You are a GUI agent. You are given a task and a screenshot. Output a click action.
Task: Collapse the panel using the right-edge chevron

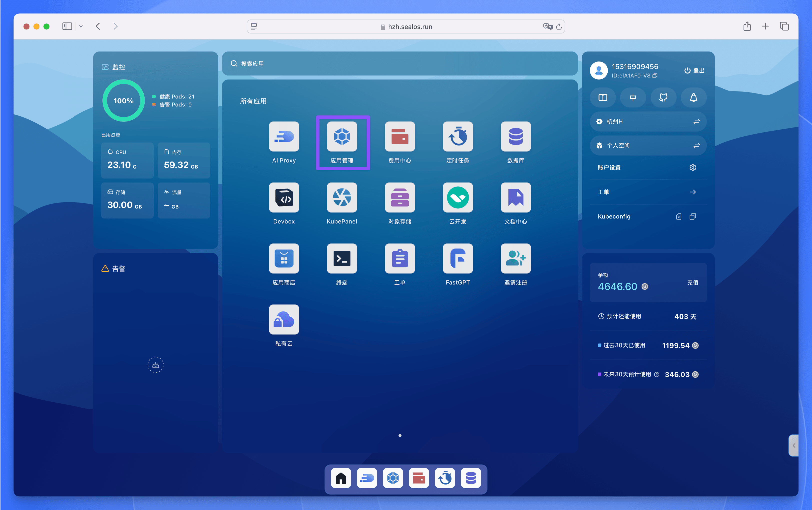795,445
